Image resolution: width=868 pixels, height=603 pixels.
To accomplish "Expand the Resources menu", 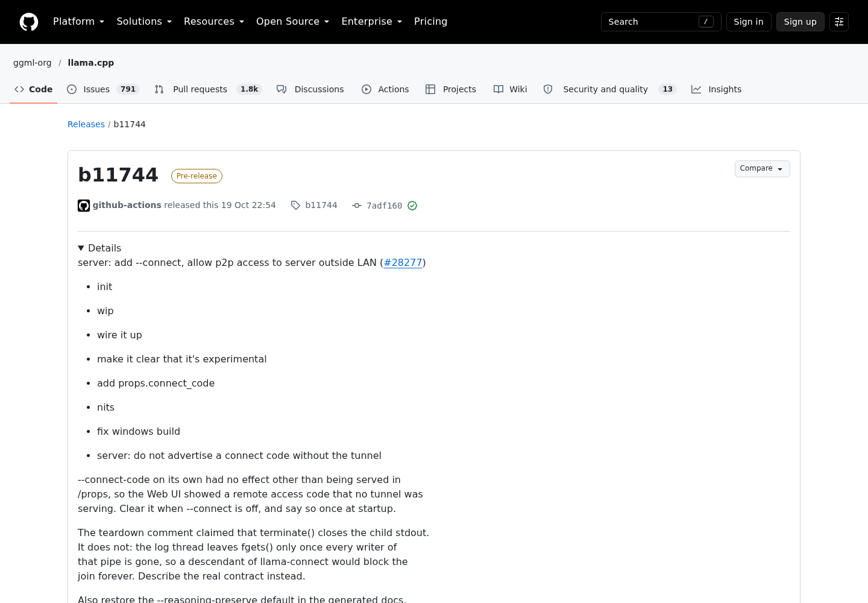I will (214, 22).
